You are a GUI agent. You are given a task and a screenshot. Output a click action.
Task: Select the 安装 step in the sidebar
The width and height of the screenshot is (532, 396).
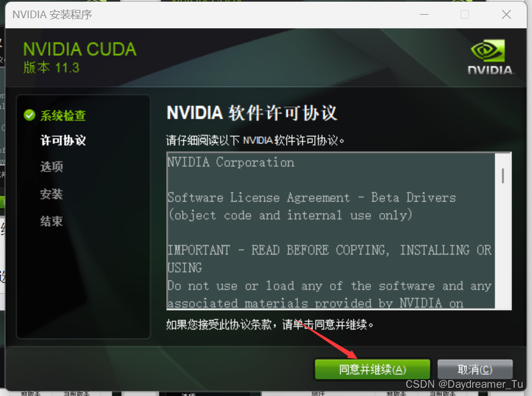tap(52, 194)
